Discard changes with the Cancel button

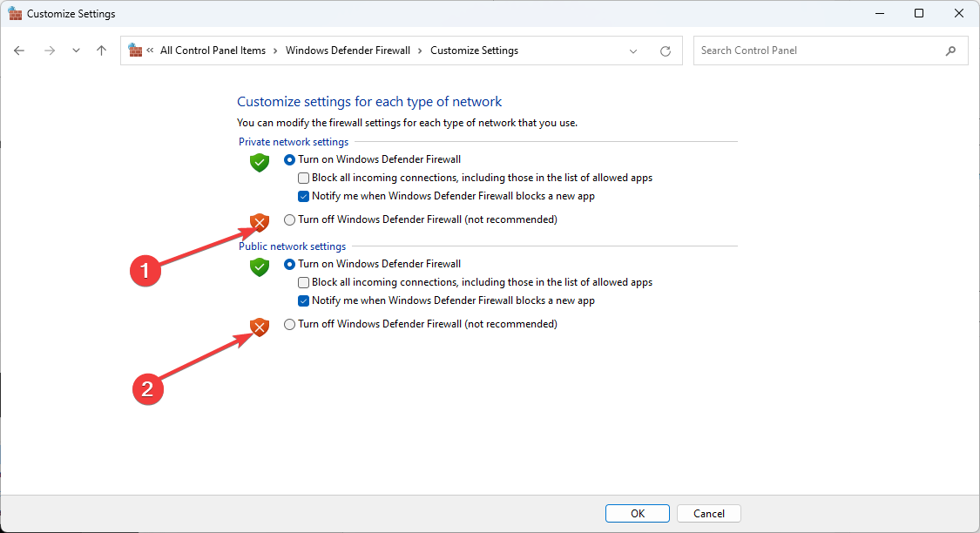click(x=709, y=514)
